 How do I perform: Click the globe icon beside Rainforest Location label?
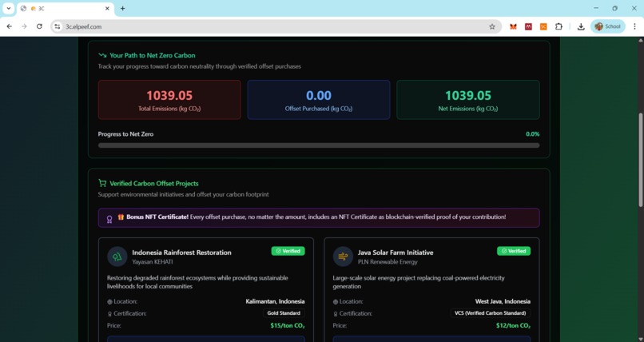tap(109, 302)
